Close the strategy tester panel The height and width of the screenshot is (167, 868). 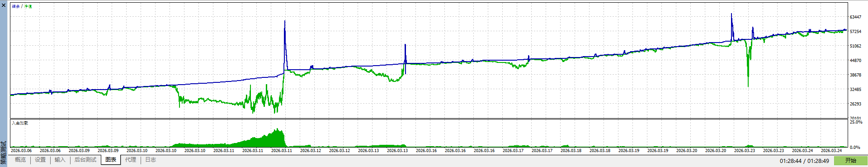(x=4, y=5)
